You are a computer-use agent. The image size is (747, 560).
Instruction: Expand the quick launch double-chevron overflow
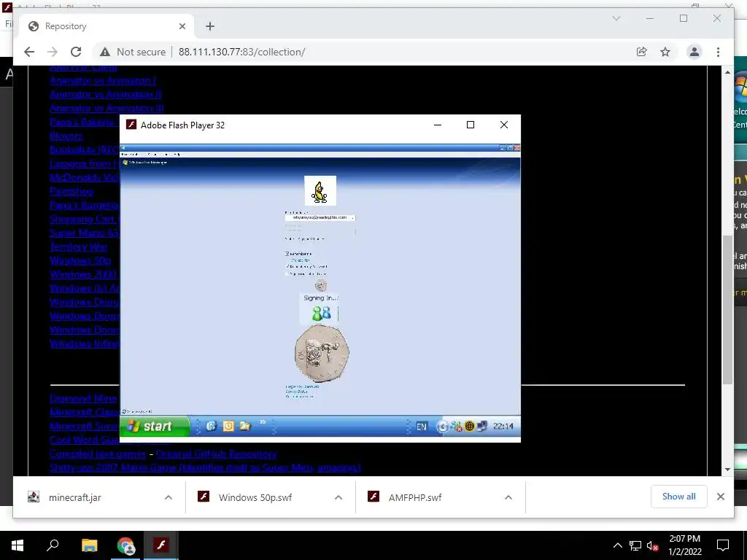pyautogui.click(x=263, y=422)
